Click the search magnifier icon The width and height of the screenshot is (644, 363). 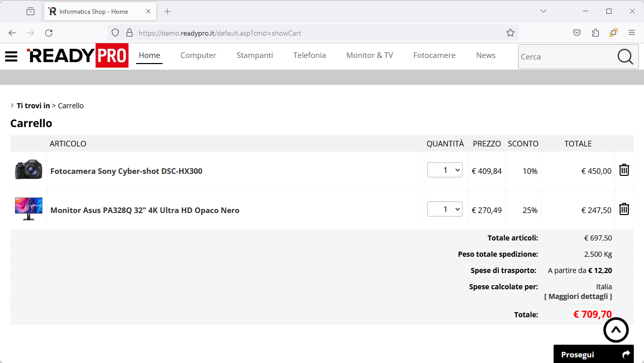click(x=625, y=56)
